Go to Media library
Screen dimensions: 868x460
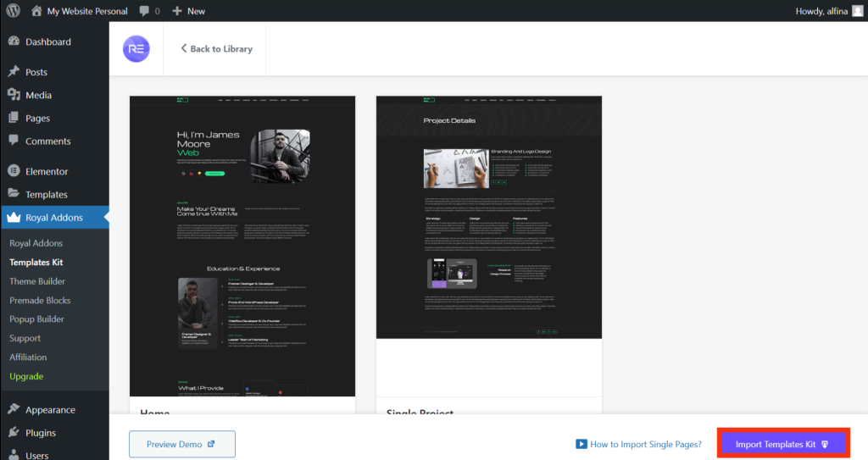point(38,95)
